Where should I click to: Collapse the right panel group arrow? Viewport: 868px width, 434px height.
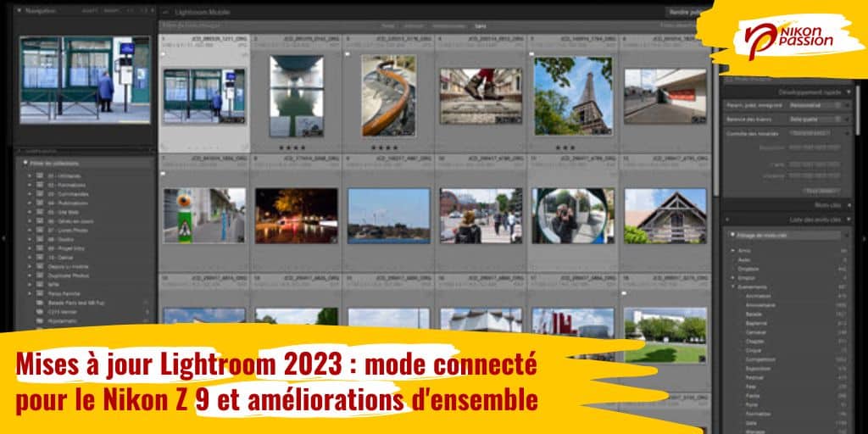click(x=864, y=238)
